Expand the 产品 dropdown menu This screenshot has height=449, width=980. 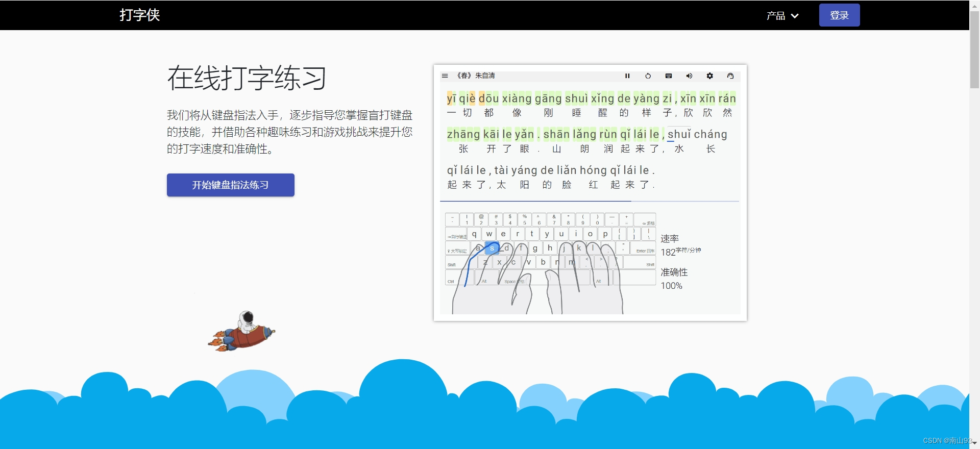click(x=782, y=15)
